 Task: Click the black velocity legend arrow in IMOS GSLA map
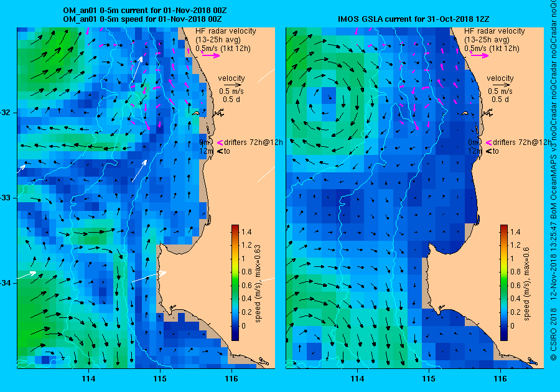tap(502, 85)
